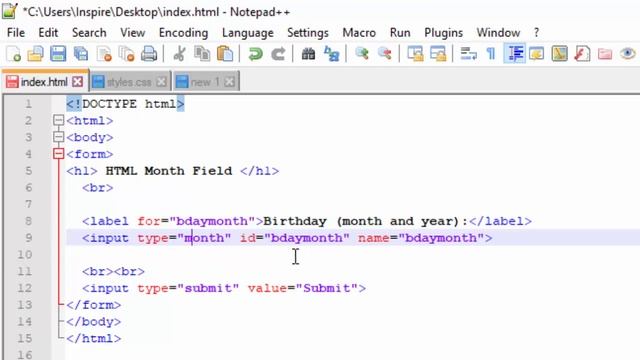
Task: Toggle word wrap toolbar icon
Action: 468,54
